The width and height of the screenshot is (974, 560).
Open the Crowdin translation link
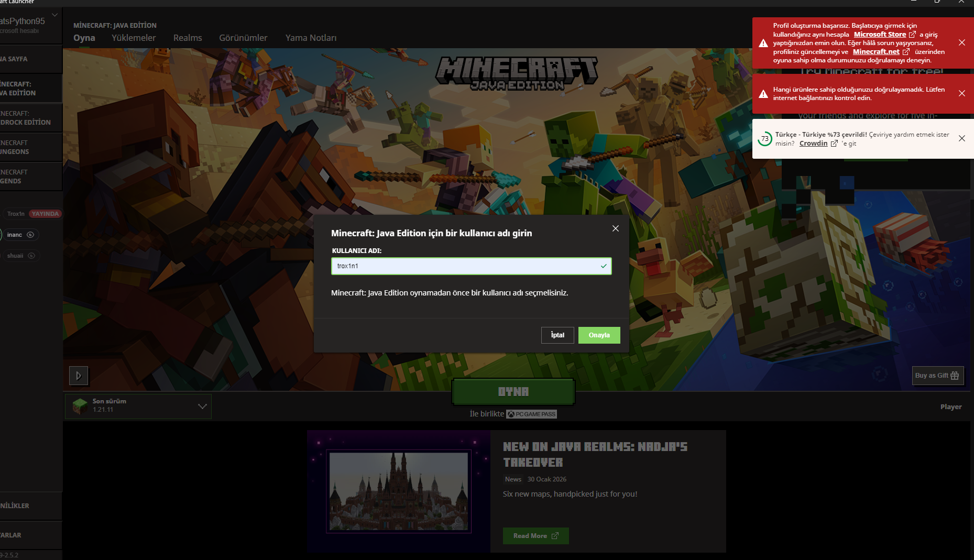tap(813, 143)
